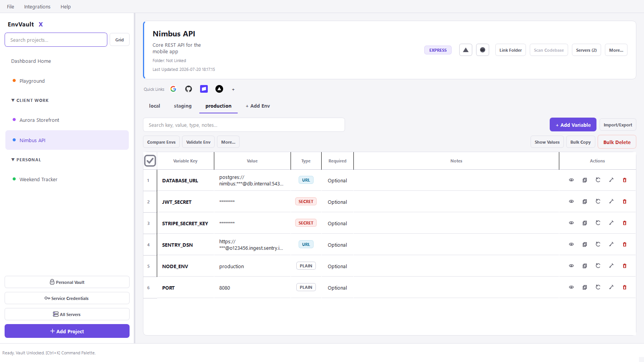Edit the DATABASE_URL variable
Viewport: 644px width, 362px height.
[x=611, y=180]
